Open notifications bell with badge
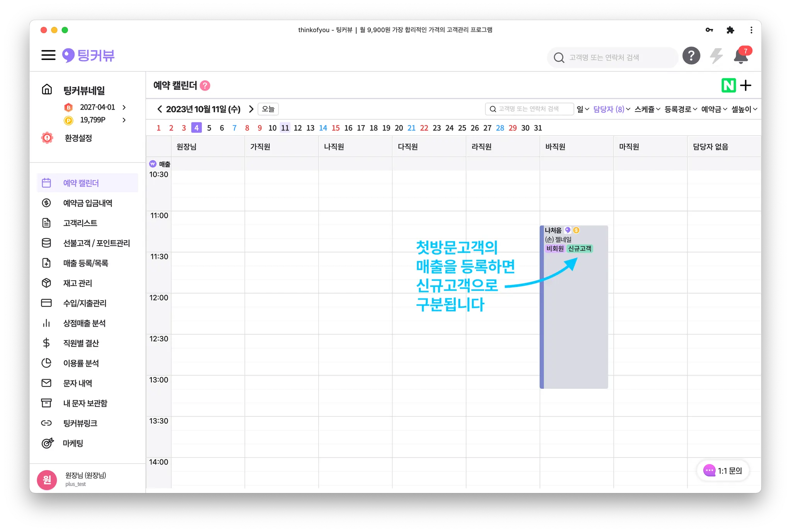This screenshot has height=532, width=791. point(741,56)
